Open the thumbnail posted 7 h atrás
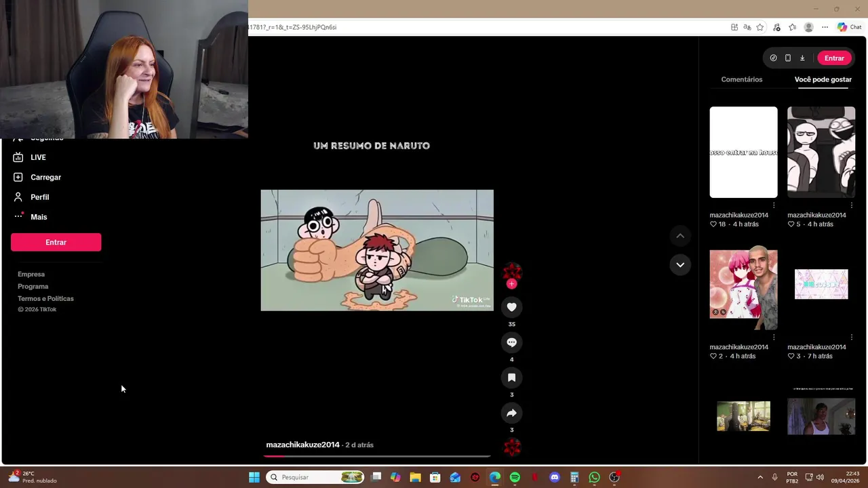 (x=821, y=284)
